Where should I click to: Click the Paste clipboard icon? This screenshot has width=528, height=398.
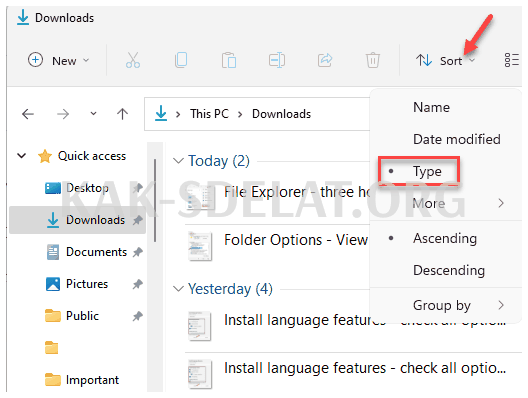tap(229, 60)
